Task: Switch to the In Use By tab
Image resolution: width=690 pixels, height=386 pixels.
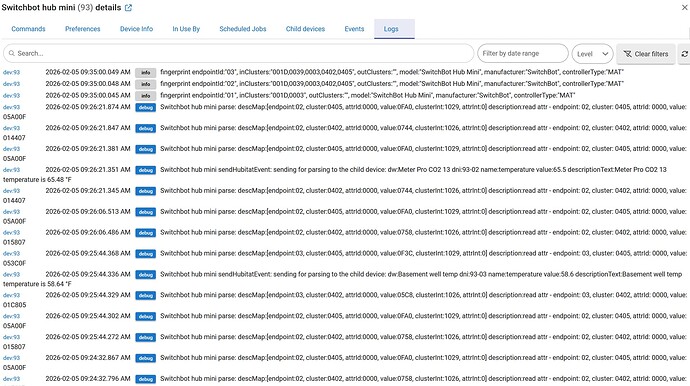Action: point(186,29)
